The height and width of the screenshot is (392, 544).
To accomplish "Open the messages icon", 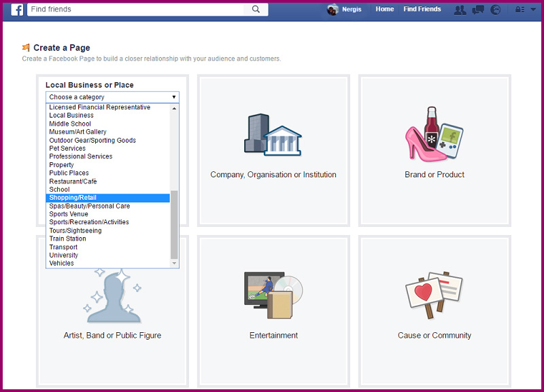I will (478, 10).
